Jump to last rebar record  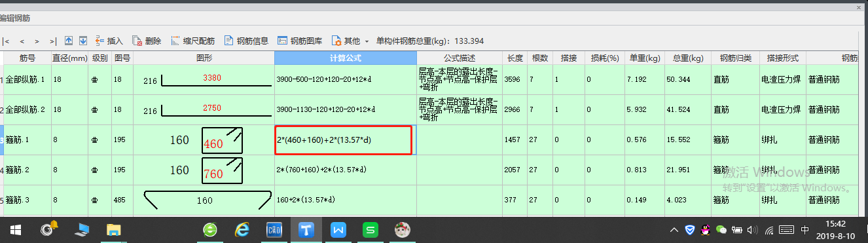point(53,41)
